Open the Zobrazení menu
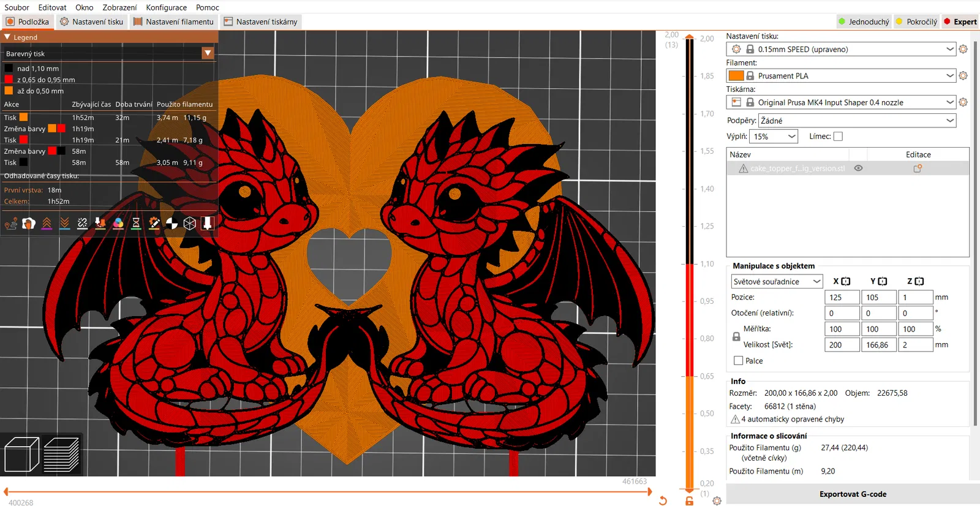Screen dimensions: 980x506 pos(119,7)
